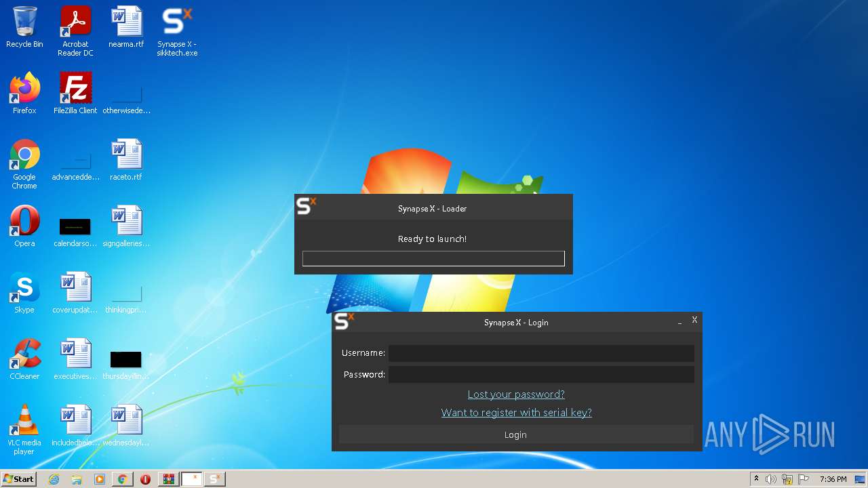Select the raceto.rtf document icon

(126, 160)
